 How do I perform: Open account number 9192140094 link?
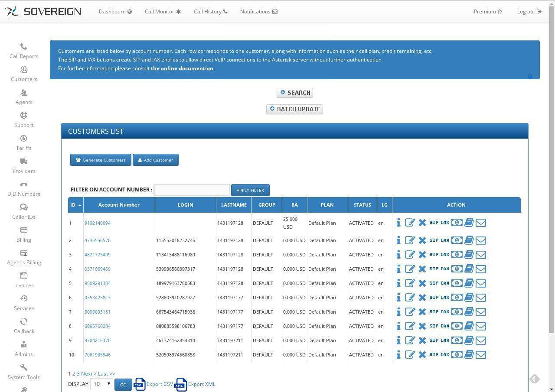tap(98, 223)
